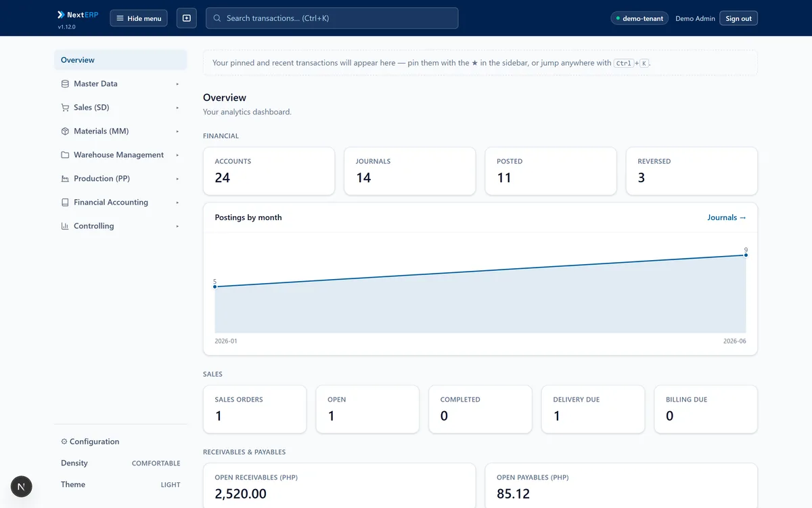The height and width of the screenshot is (508, 812).
Task: Expand Warehouse Management submenu arrow
Action: (177, 155)
